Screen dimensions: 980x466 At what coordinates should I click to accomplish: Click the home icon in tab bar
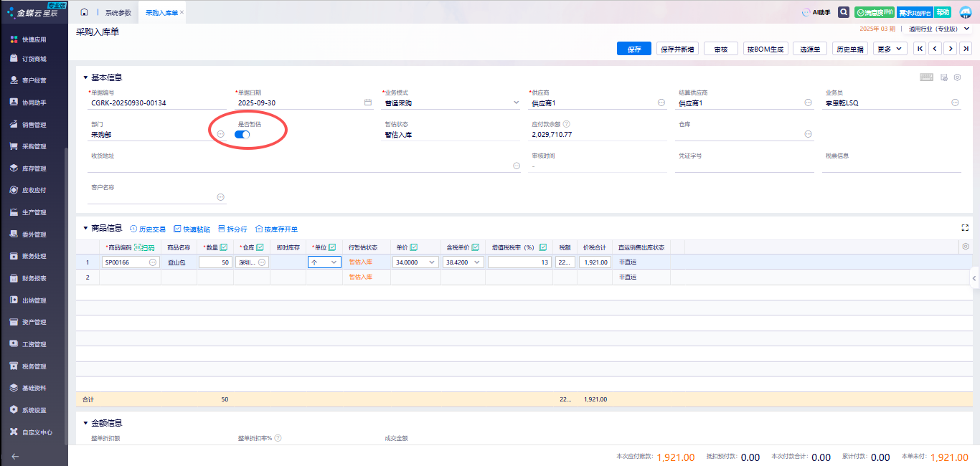click(85, 12)
